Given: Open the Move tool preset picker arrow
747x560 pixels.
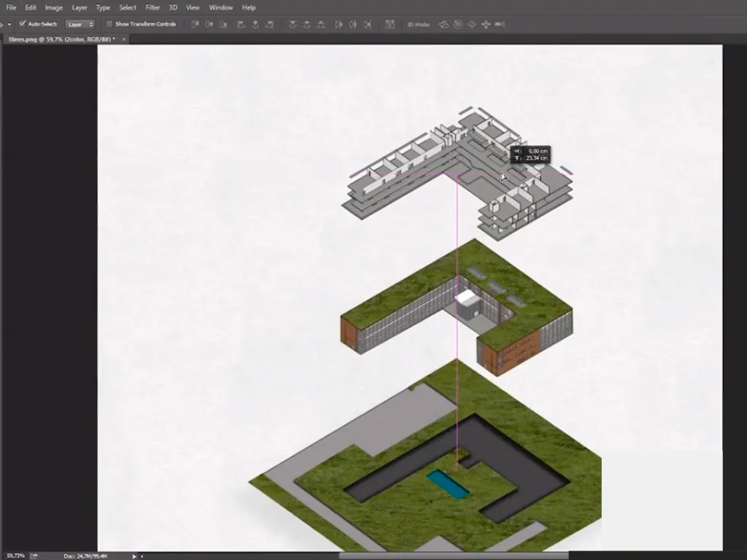Looking at the screenshot, I should pyautogui.click(x=9, y=24).
